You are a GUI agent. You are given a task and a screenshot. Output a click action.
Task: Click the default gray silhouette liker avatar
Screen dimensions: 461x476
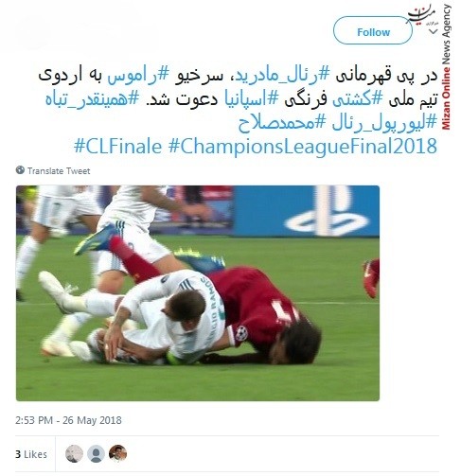[96, 454]
